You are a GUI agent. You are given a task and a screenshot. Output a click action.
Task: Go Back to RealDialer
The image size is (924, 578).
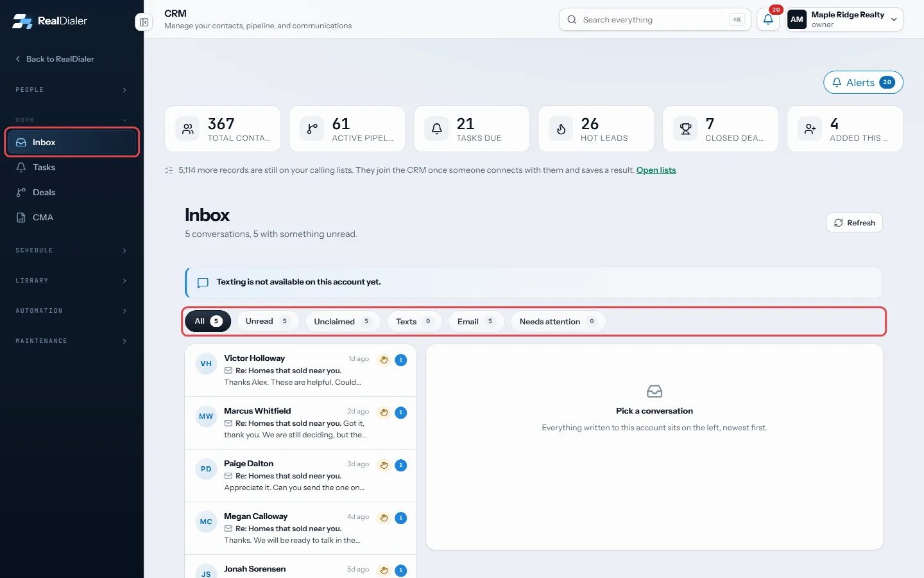[55, 59]
